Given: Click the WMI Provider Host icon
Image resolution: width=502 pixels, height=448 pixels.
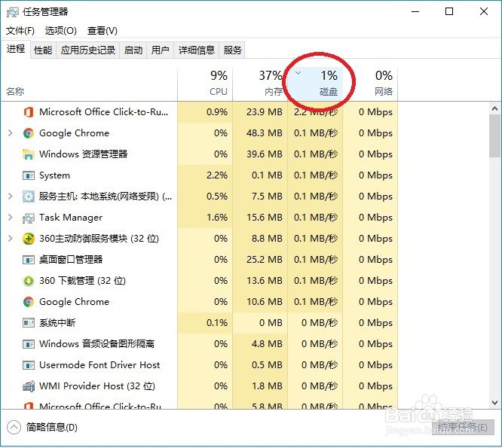Looking at the screenshot, I should coord(29,386).
